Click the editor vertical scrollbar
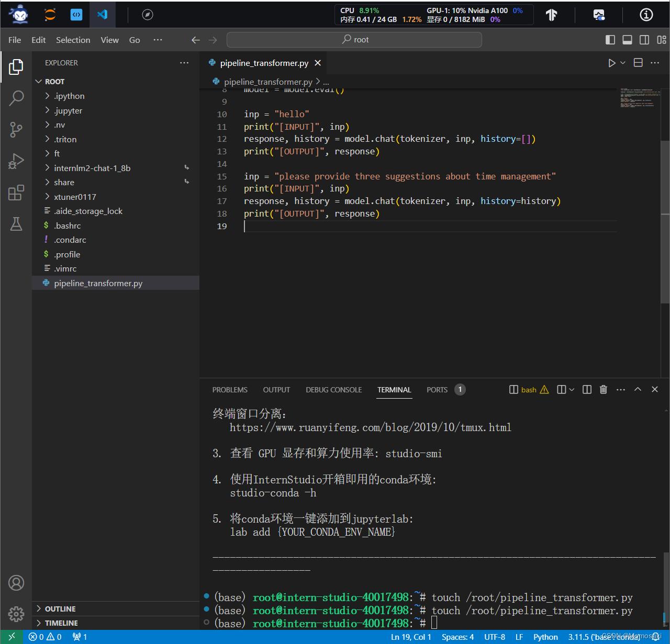Image resolution: width=670 pixels, height=644 pixels. point(665,222)
